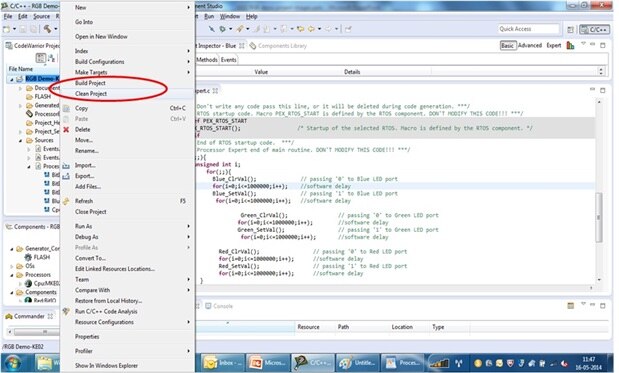This screenshot has width=619, height=373.
Task: Collapse the Sources folder
Action: tap(21, 140)
